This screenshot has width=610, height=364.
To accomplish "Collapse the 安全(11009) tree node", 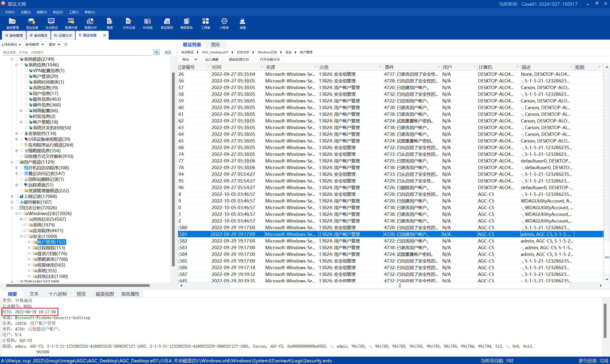I will 21,237.
